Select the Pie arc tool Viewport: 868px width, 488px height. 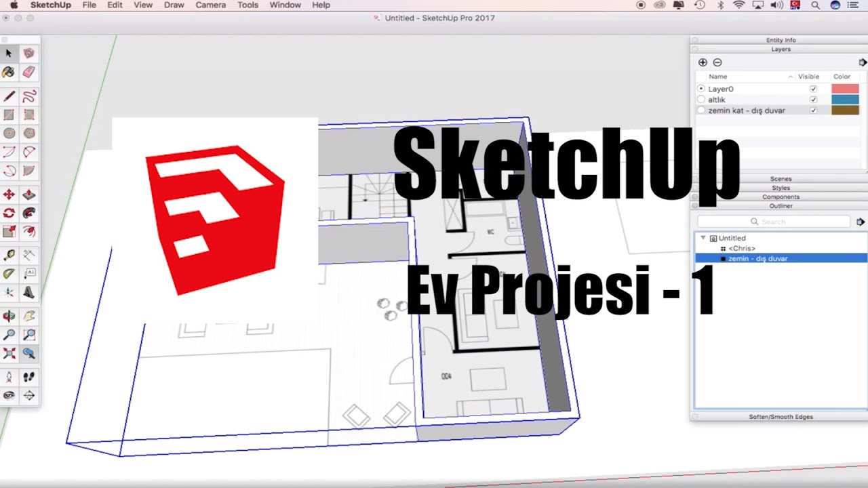point(28,170)
